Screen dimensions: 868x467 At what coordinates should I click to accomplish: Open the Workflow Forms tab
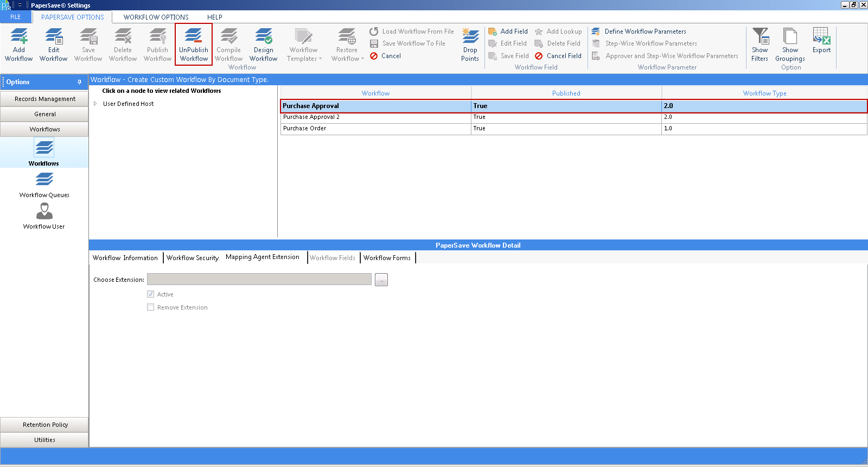pyautogui.click(x=387, y=258)
